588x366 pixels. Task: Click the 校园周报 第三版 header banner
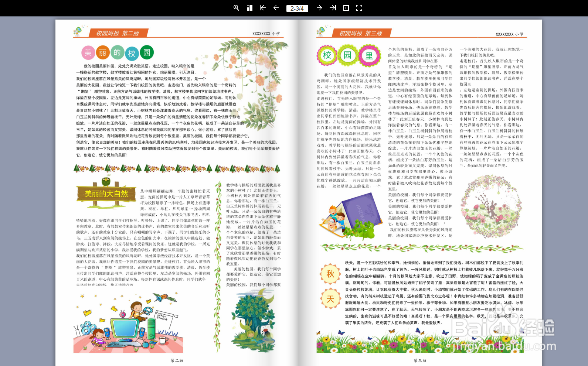click(x=361, y=33)
